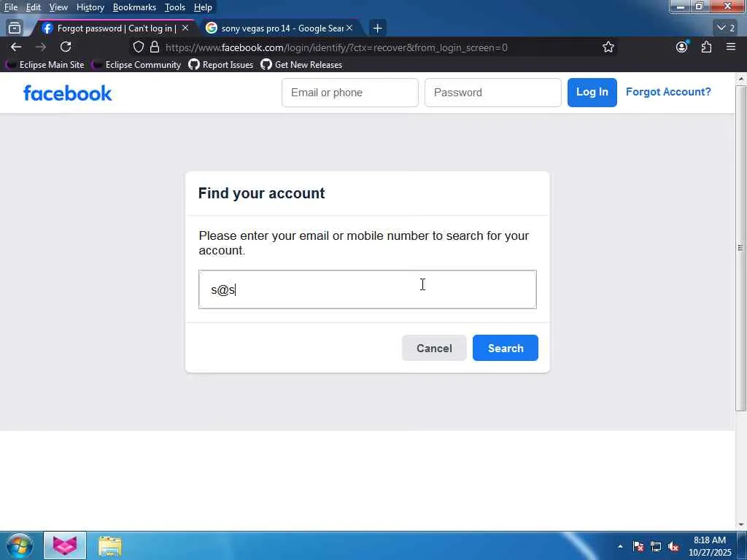Open the Help menu
This screenshot has height=560, width=747.
[x=203, y=7]
